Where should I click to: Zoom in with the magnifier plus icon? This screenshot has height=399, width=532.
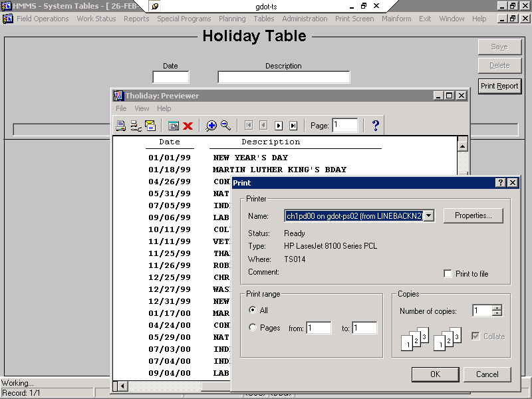(211, 126)
